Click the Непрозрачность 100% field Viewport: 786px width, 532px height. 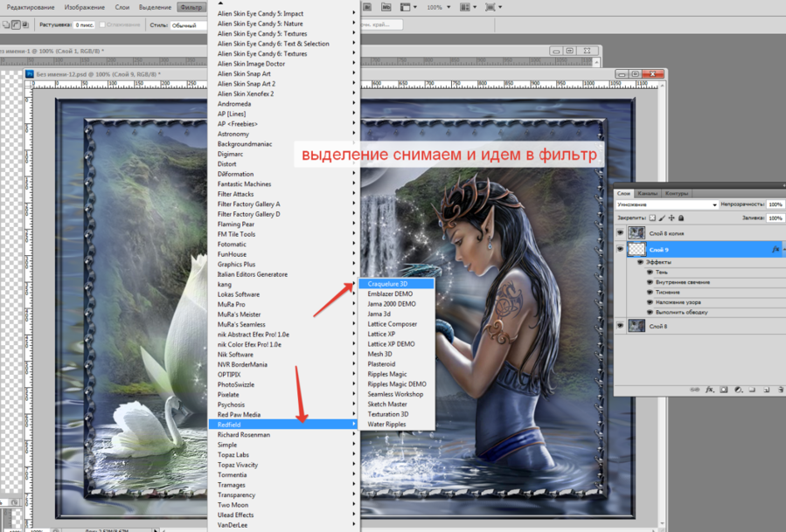[776, 204]
